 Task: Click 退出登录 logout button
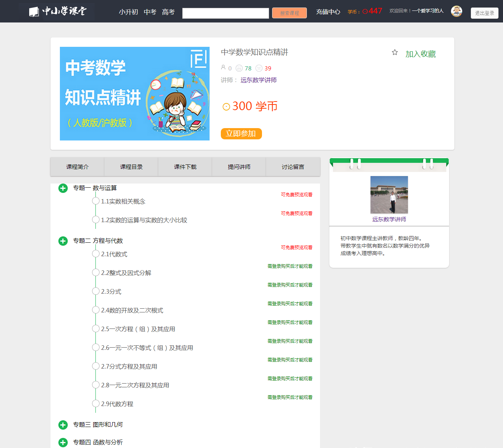pyautogui.click(x=485, y=13)
